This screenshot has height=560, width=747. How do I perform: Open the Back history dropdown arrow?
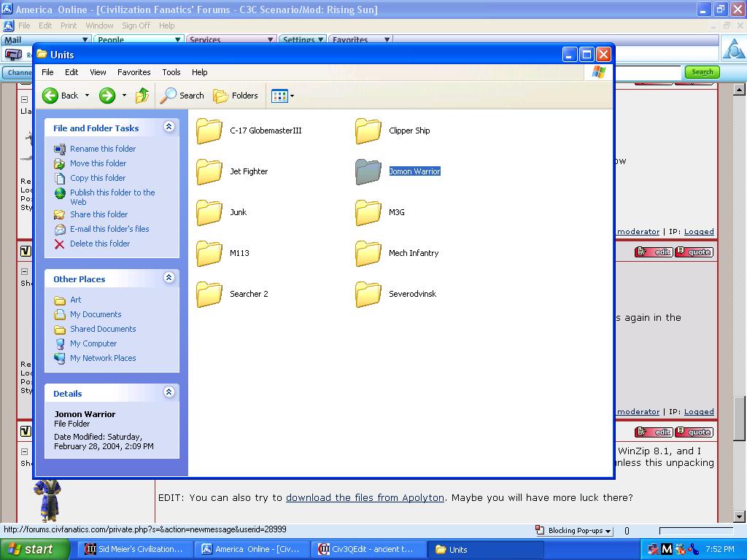pyautogui.click(x=87, y=96)
